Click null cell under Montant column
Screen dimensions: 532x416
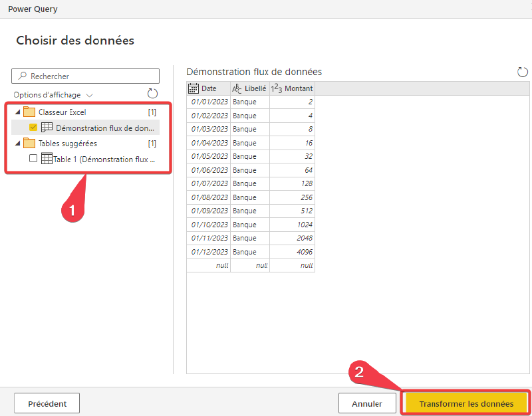(292, 265)
